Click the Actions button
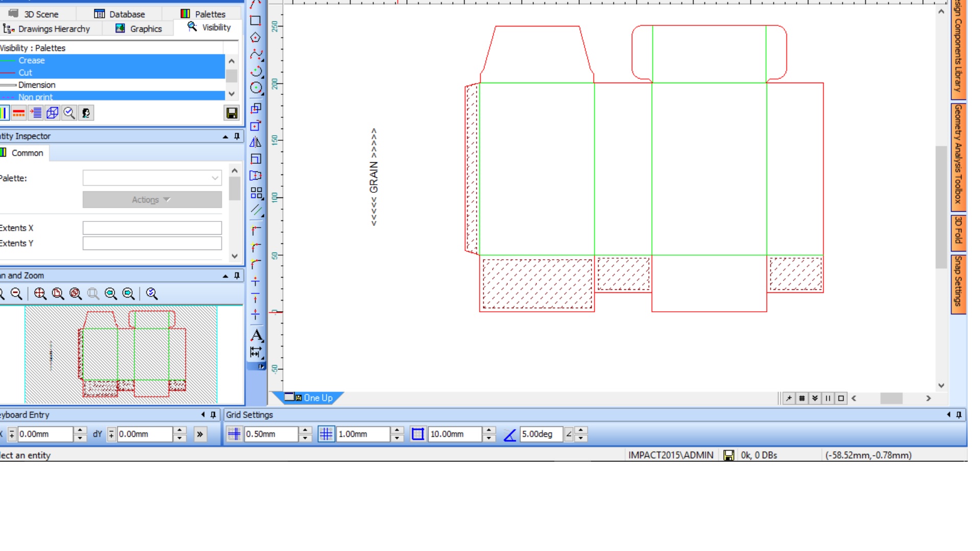This screenshot has height=551, width=980. 152,200
